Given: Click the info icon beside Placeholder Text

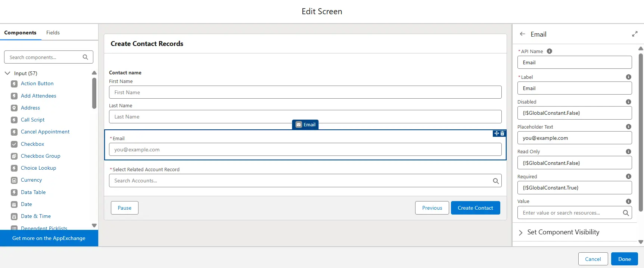Looking at the screenshot, I should tap(628, 127).
